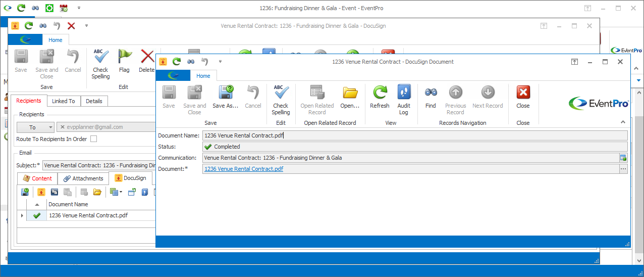Image resolution: width=644 pixels, height=277 pixels.
Task: Open the Content tab
Action: pyautogui.click(x=37, y=178)
